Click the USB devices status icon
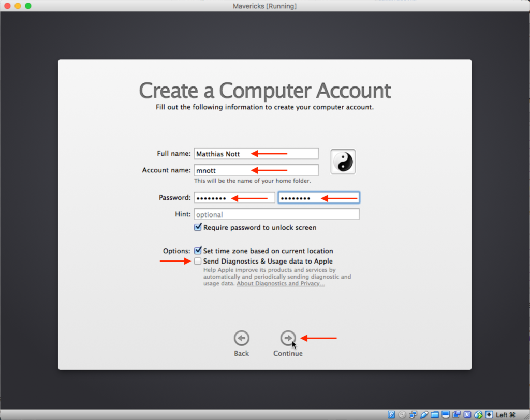 click(424, 415)
